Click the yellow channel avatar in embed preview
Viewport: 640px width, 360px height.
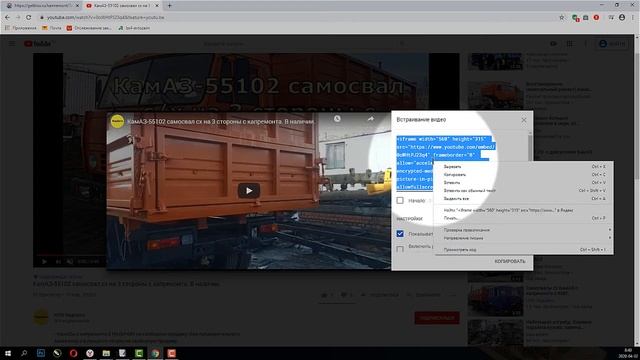coord(118,121)
